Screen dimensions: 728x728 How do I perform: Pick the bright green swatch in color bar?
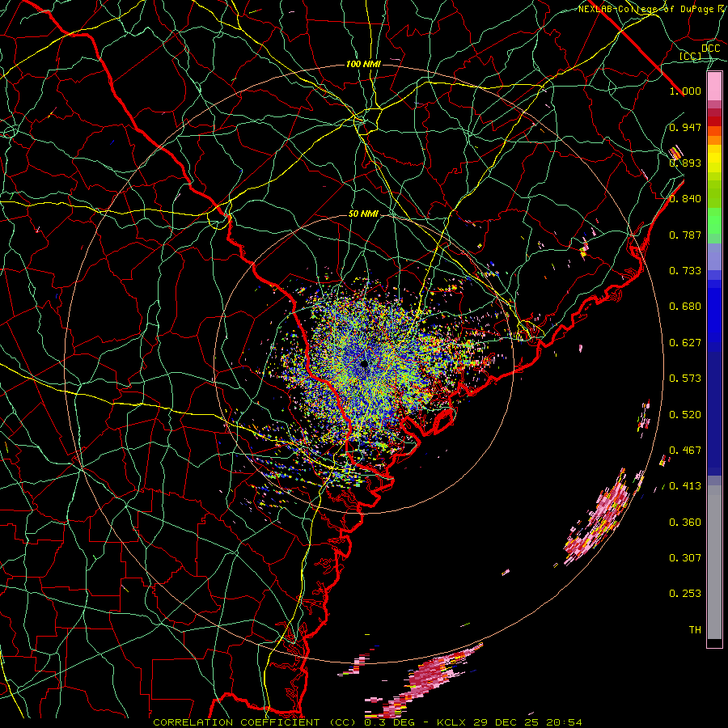click(x=714, y=221)
